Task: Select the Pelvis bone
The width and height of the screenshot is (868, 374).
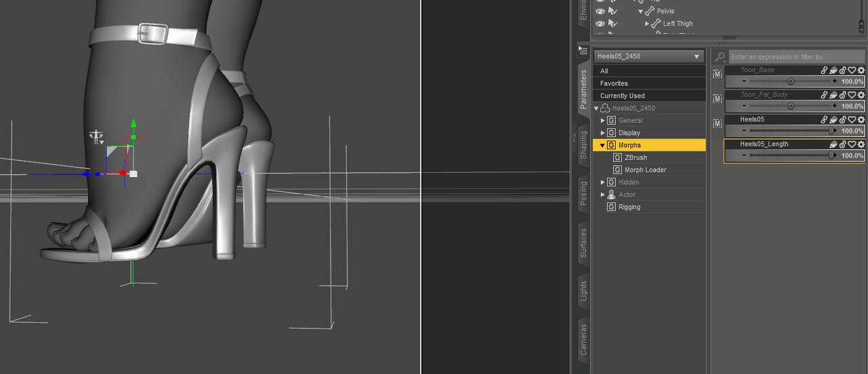Action: click(665, 12)
